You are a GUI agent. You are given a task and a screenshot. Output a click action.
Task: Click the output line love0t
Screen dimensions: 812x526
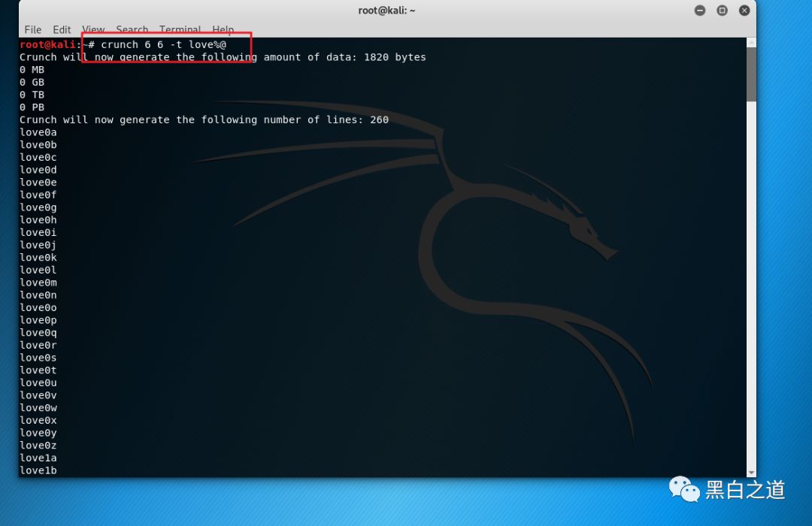point(38,370)
